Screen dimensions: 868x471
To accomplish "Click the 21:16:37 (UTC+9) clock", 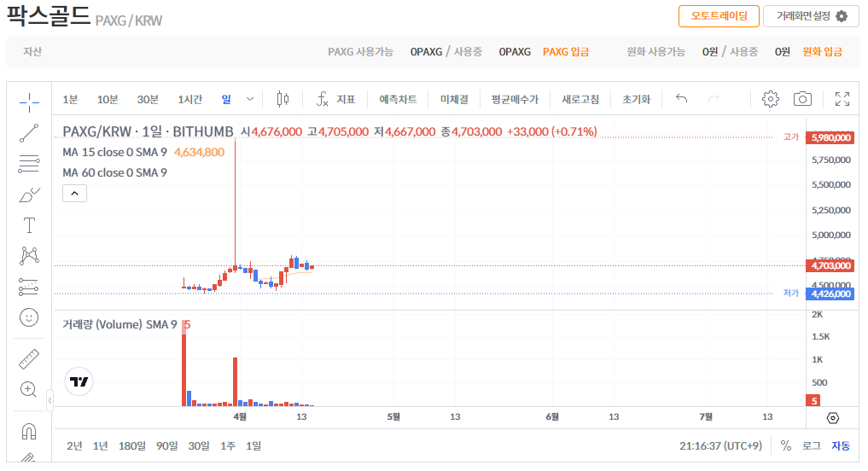I will coord(720,446).
